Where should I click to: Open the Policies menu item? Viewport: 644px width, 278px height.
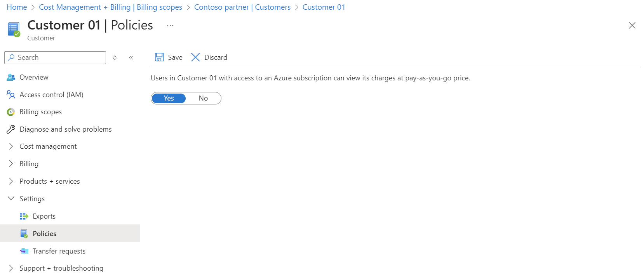coord(45,233)
